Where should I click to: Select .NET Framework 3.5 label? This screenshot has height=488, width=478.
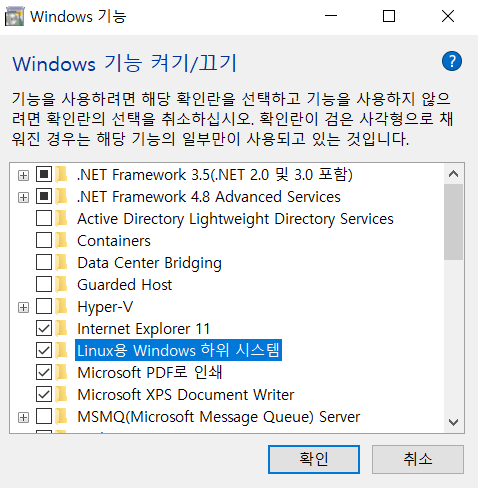coord(215,175)
